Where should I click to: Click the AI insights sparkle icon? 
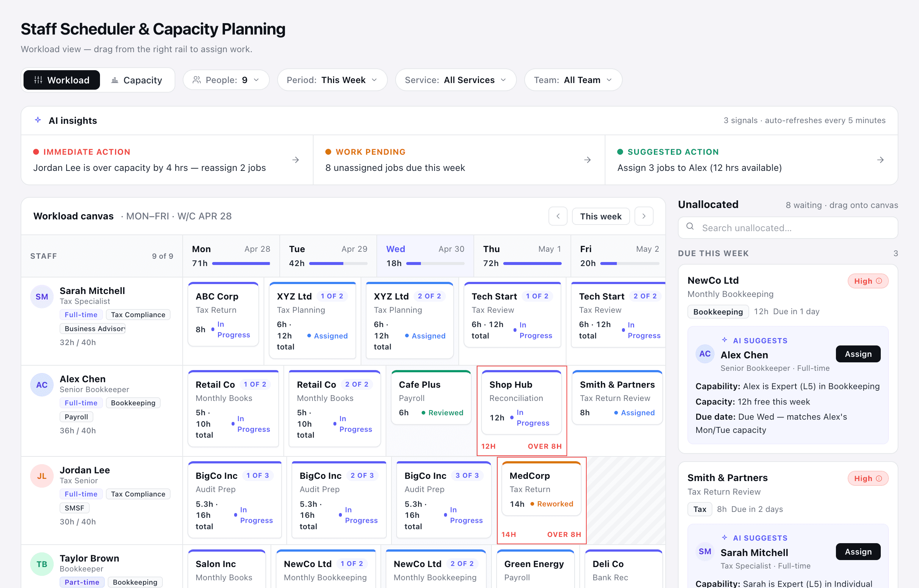[x=38, y=120]
